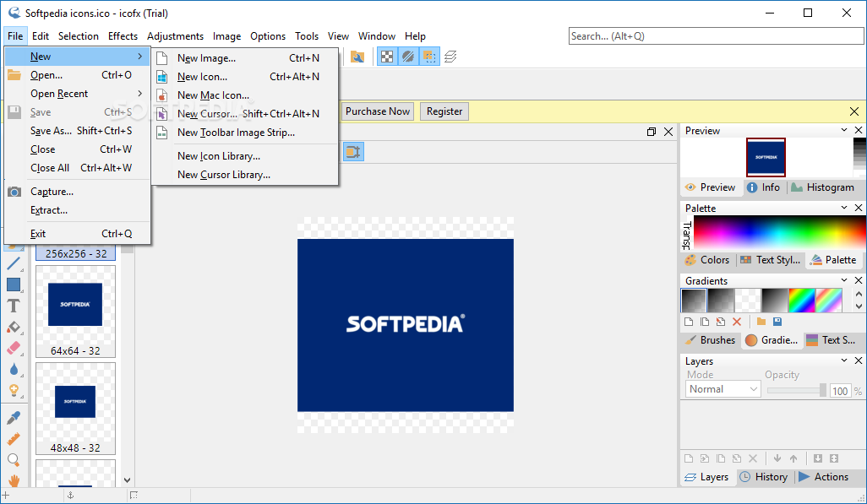This screenshot has height=504, width=867.
Task: Select the Hand pan tool
Action: point(14,480)
